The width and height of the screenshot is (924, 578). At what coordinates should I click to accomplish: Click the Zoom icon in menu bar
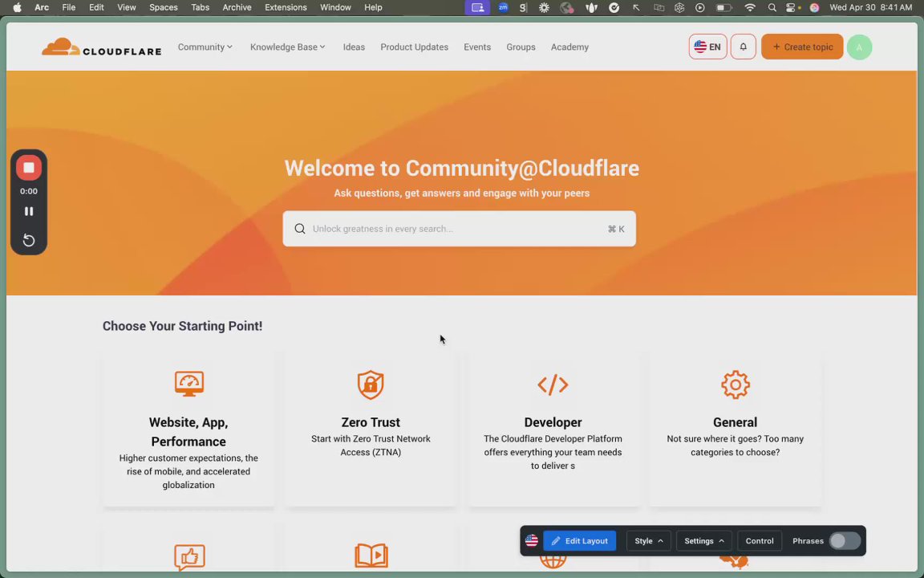503,8
